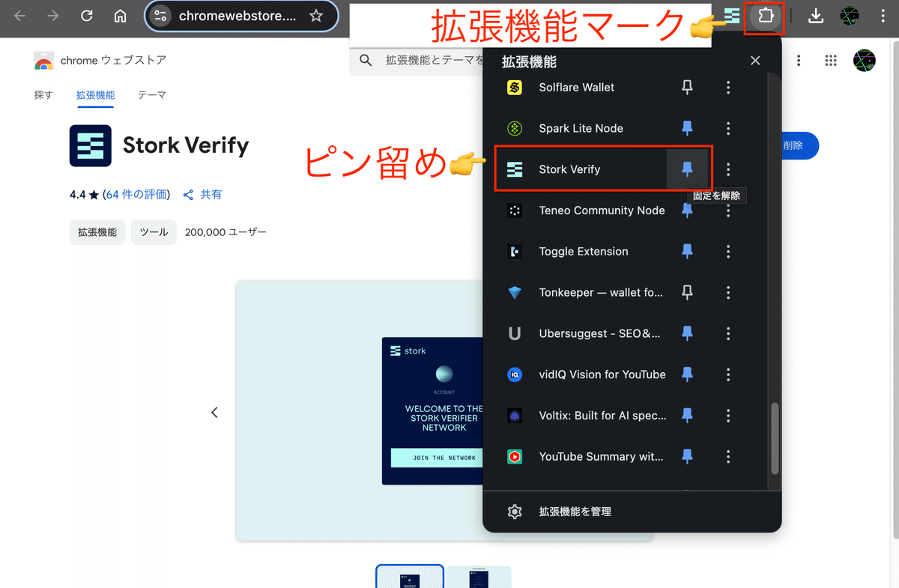This screenshot has height=588, width=899.
Task: Open the three-dot menu for Stork Verify
Action: click(x=727, y=169)
